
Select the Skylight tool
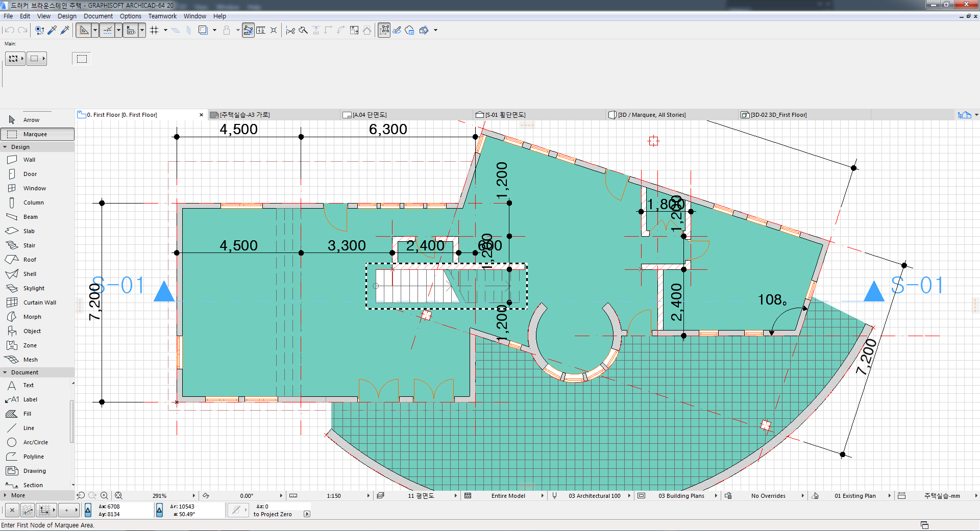coord(37,288)
